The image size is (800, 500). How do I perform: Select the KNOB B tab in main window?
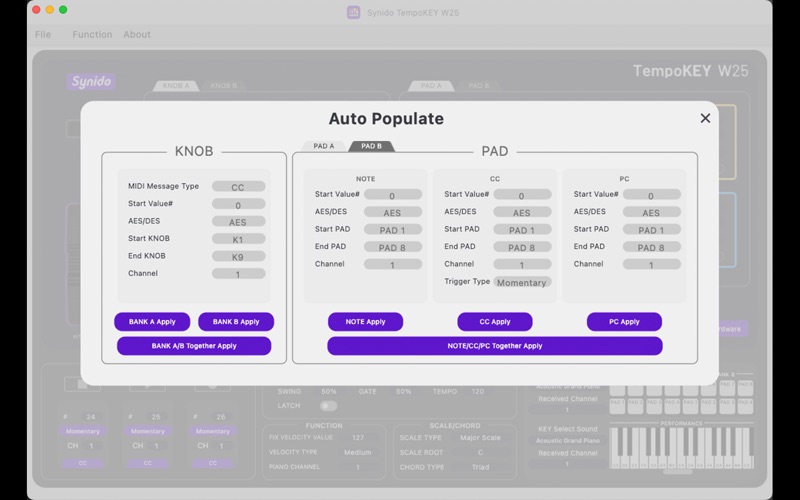tap(223, 86)
